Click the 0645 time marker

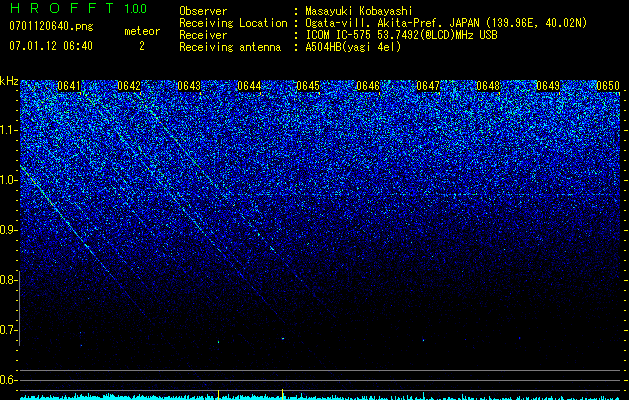point(308,86)
